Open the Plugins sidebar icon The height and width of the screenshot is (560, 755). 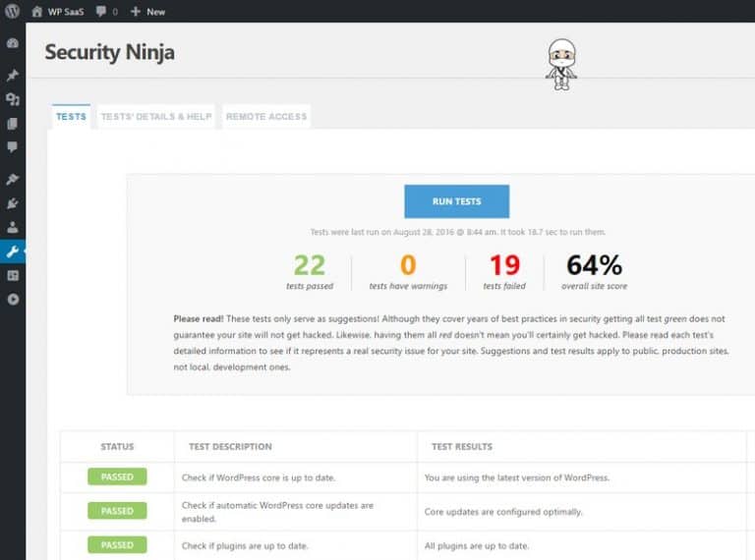[x=12, y=203]
